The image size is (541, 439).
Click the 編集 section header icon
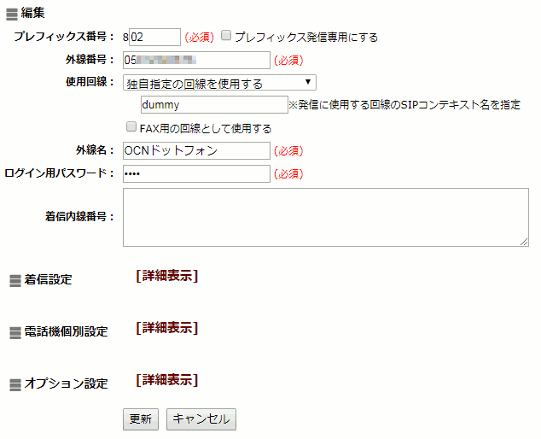tap(12, 14)
